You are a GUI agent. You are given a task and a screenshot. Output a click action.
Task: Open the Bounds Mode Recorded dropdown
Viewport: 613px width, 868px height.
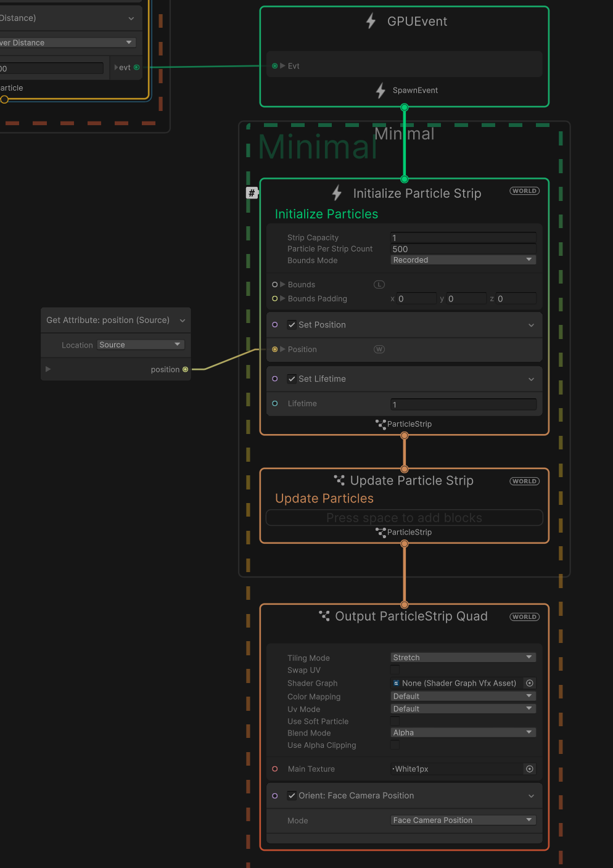463,260
